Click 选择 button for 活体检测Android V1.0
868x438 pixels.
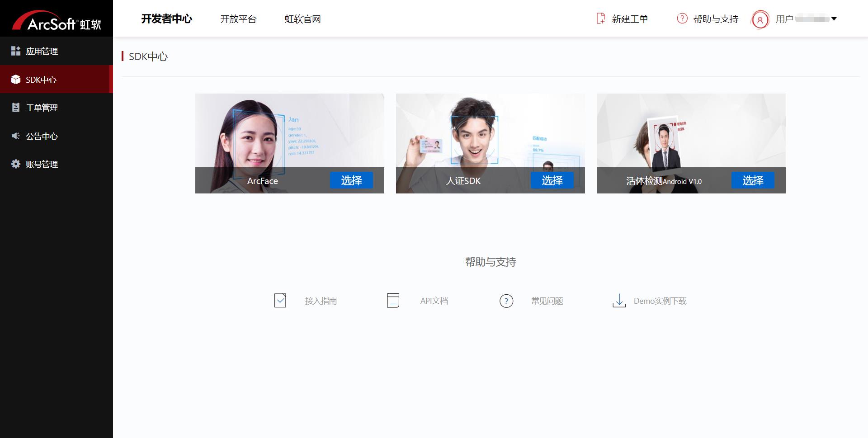(x=753, y=180)
